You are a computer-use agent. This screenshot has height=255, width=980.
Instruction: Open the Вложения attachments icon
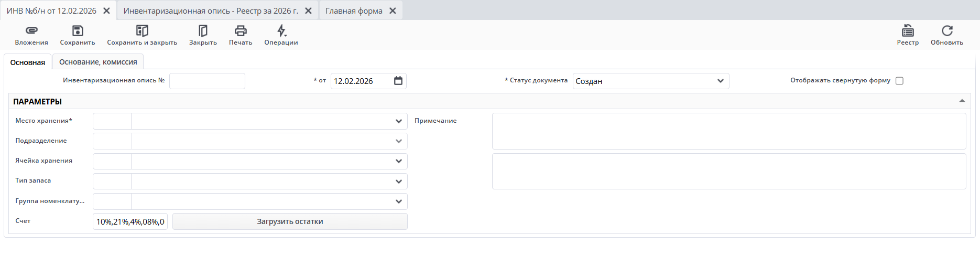(31, 31)
